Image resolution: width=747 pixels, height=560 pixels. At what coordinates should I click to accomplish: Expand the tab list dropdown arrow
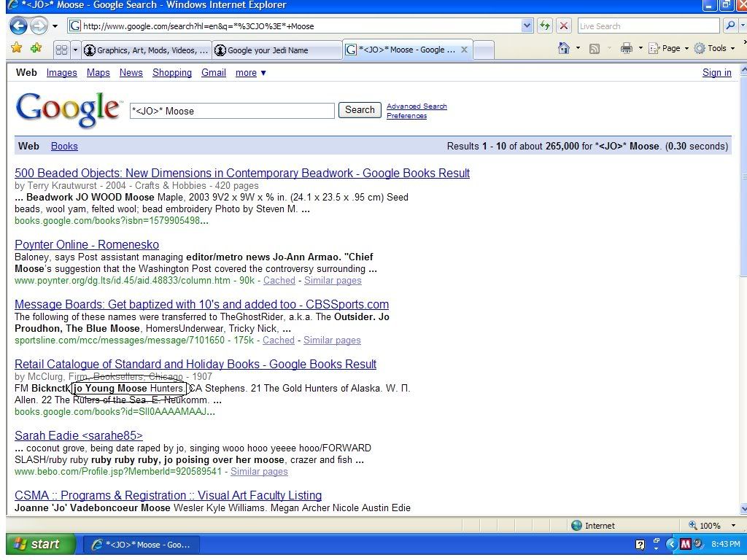tap(75, 50)
